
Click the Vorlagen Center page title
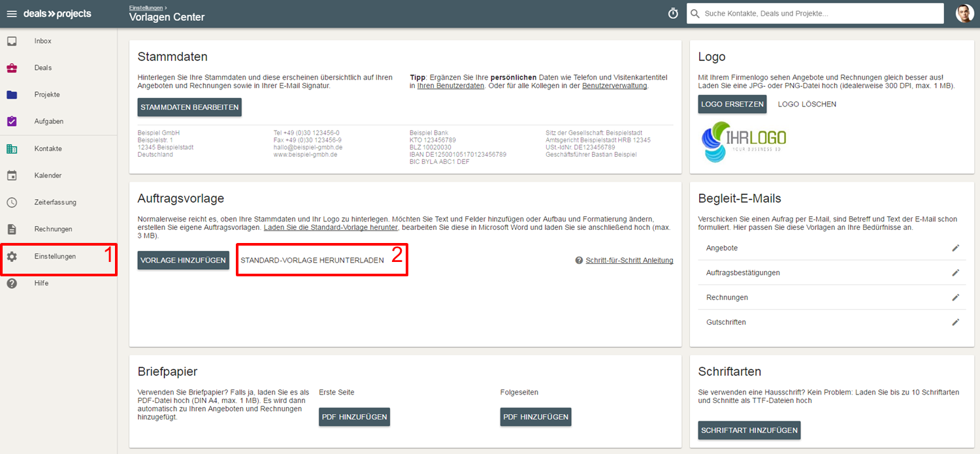point(167,18)
